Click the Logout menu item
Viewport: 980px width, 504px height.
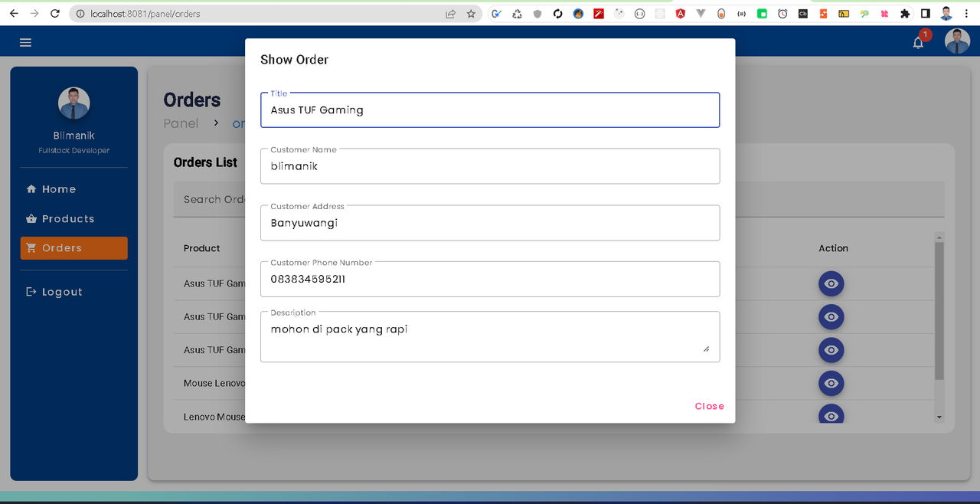[74, 292]
